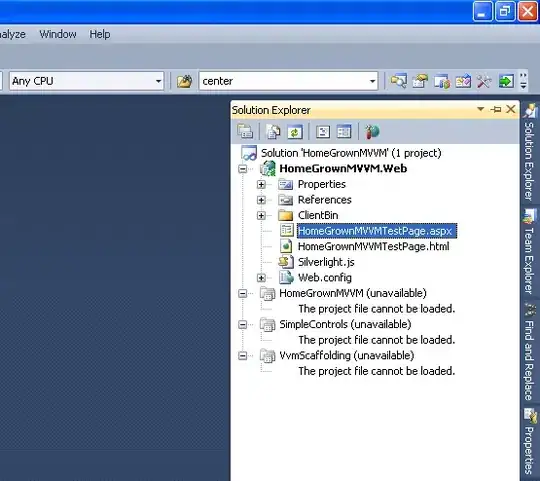Click 'cannot be loaded' message under VvmScaffolding
The height and width of the screenshot is (481, 540).
[x=376, y=371]
